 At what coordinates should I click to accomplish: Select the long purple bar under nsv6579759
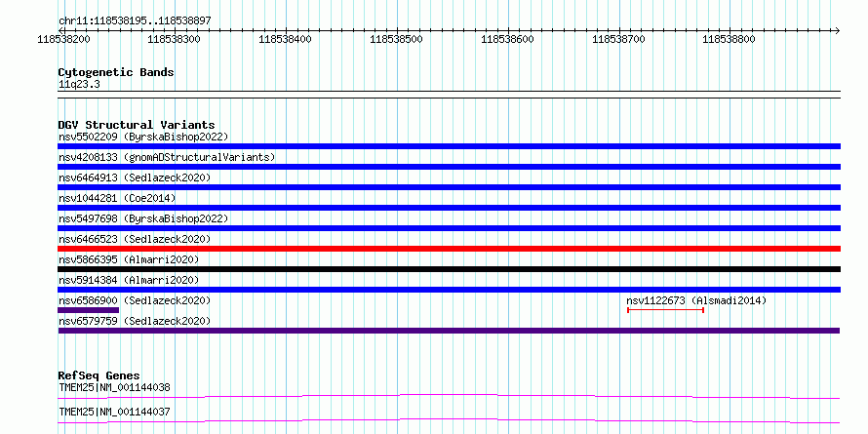pyautogui.click(x=449, y=331)
